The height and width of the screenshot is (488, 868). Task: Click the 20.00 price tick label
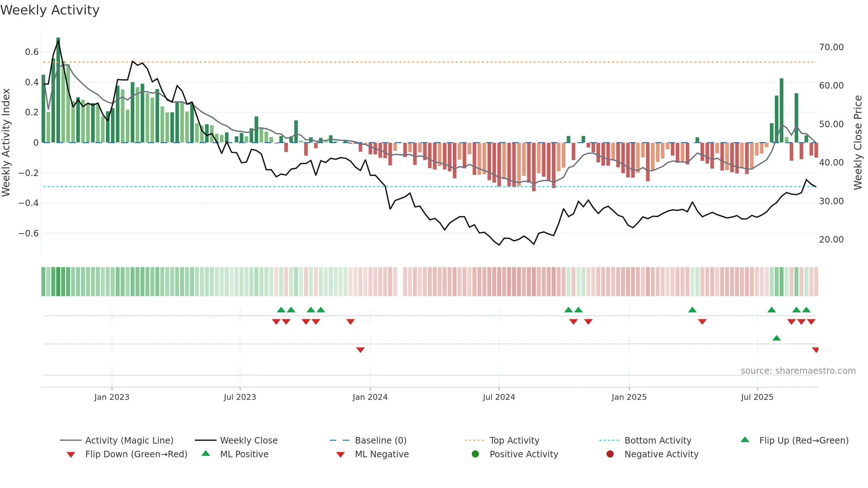click(831, 240)
